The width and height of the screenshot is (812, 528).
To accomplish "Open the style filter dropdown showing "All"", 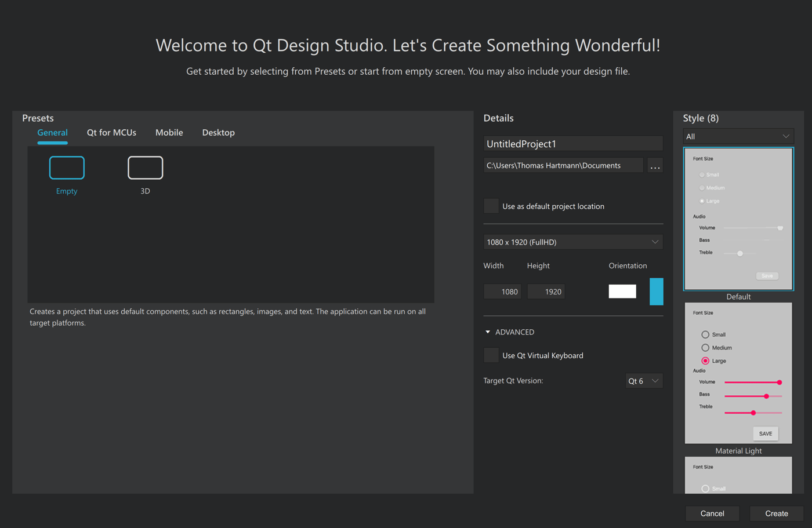I will tap(738, 136).
